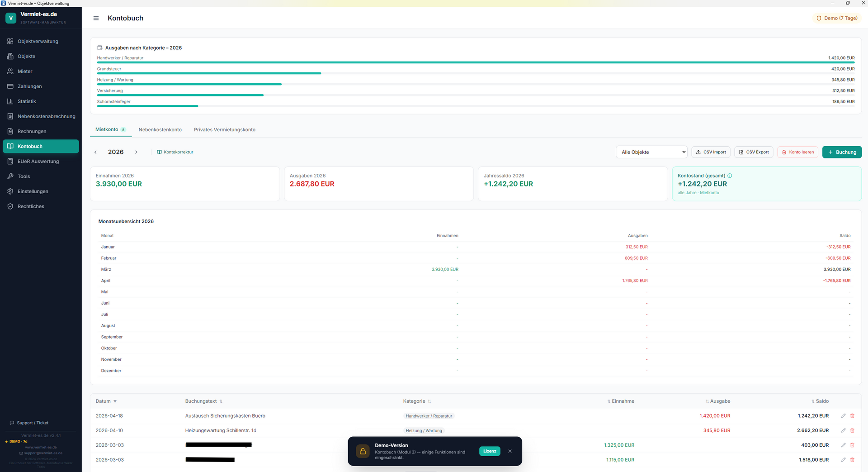Click the support@vermiet-es.de email link
The width and height of the screenshot is (868, 472).
(41, 453)
